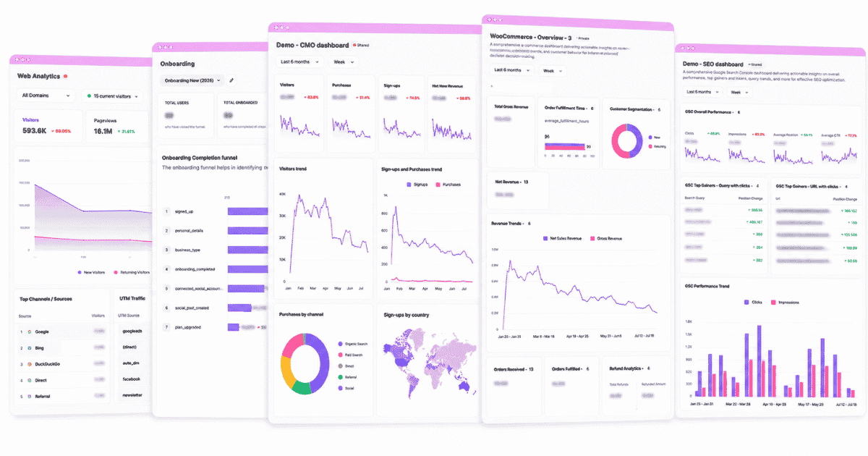
Task: Click the pencil edit icon in Onboarding
Action: point(231,80)
